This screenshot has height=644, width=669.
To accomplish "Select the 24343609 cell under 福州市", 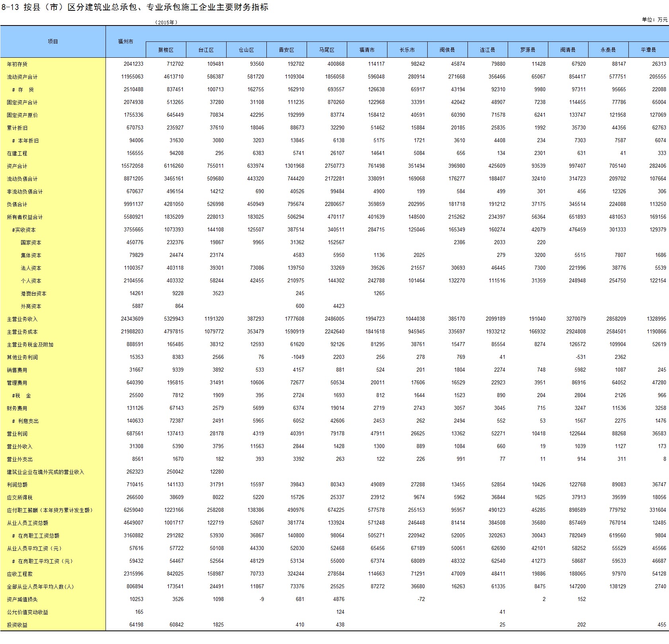I will 132,319.
